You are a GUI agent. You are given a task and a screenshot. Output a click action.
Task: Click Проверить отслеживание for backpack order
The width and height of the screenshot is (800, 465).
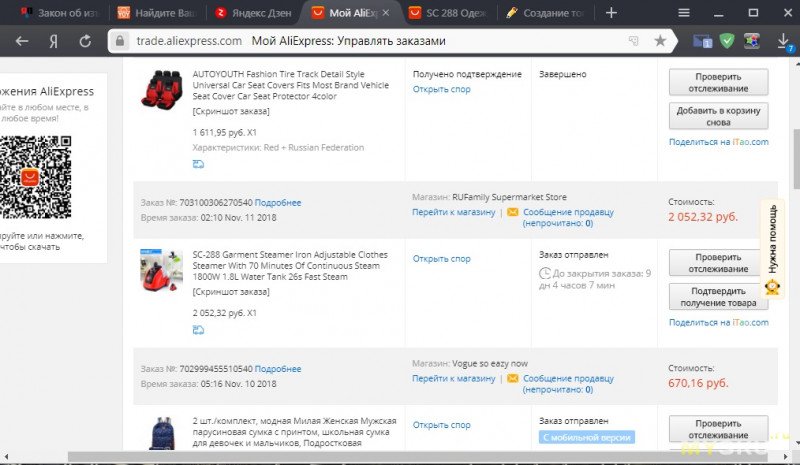[718, 429]
